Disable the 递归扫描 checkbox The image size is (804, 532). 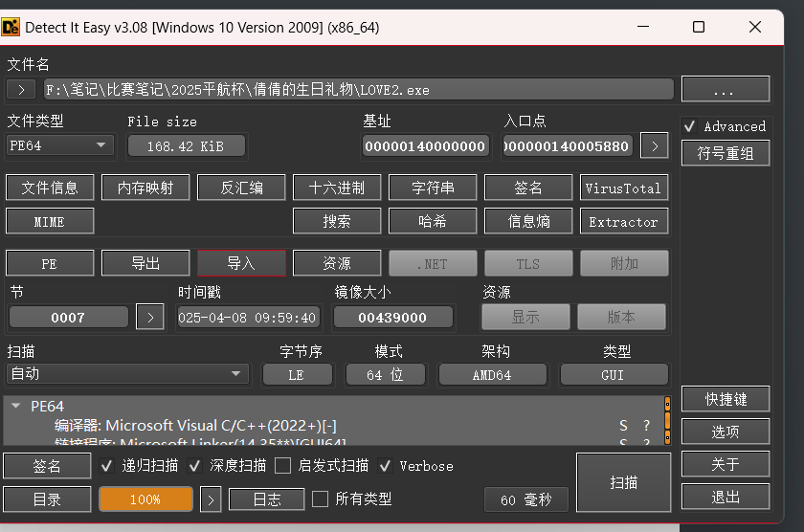(108, 466)
